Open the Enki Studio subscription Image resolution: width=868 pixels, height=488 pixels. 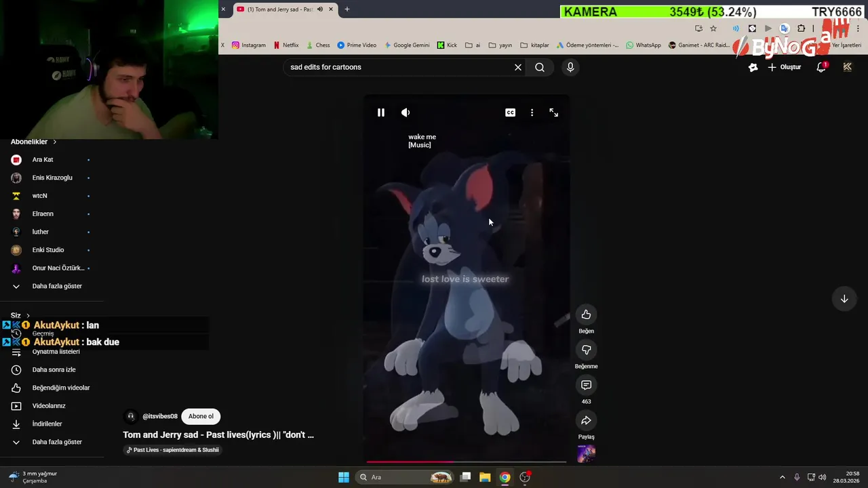pyautogui.click(x=52, y=250)
